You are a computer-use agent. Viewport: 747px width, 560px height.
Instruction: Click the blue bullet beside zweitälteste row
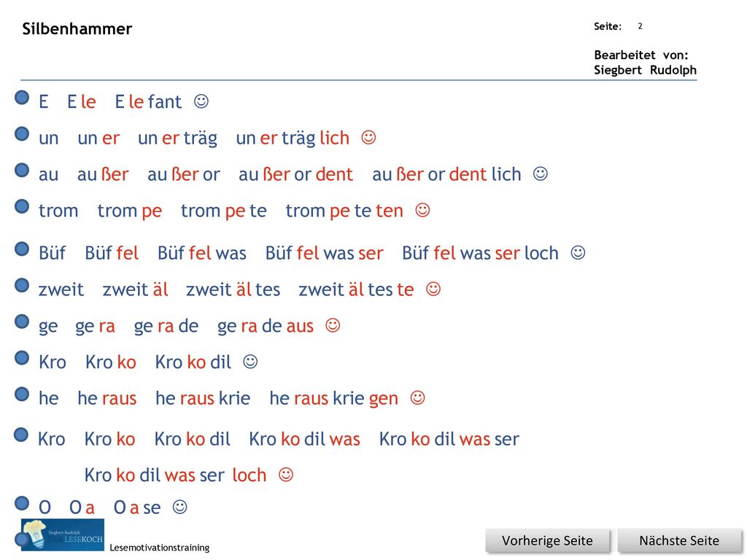pyautogui.click(x=22, y=285)
